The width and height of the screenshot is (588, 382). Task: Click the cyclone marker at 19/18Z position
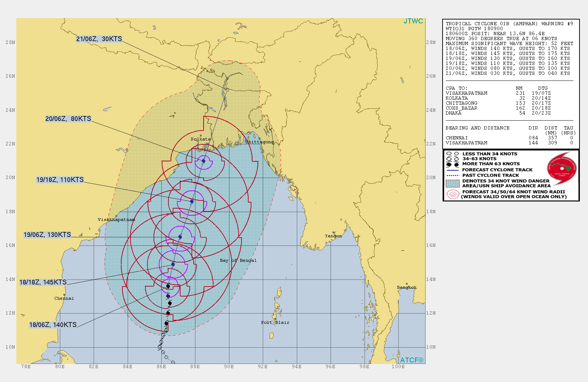click(x=192, y=201)
